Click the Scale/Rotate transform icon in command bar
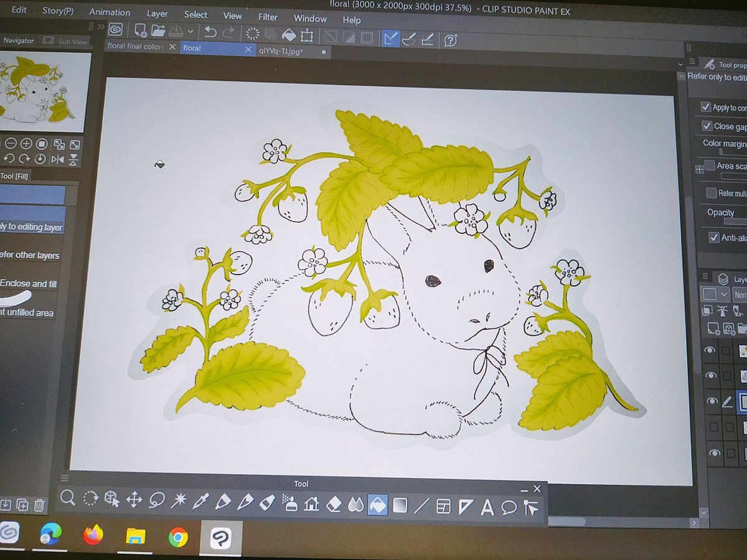 [307, 35]
